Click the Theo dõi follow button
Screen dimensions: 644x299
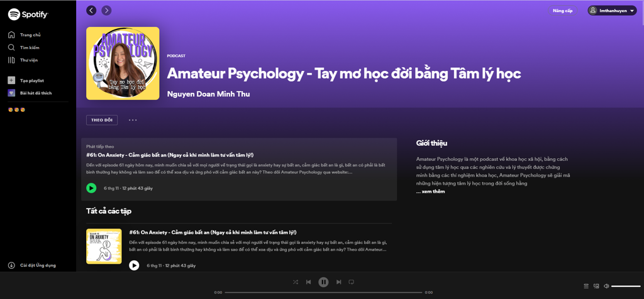(102, 120)
